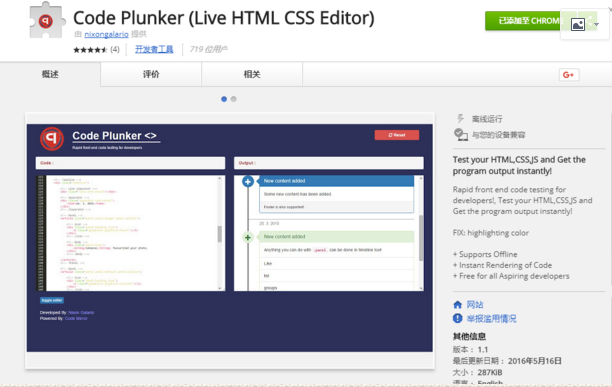Select the second gray carousel dot

(233, 99)
